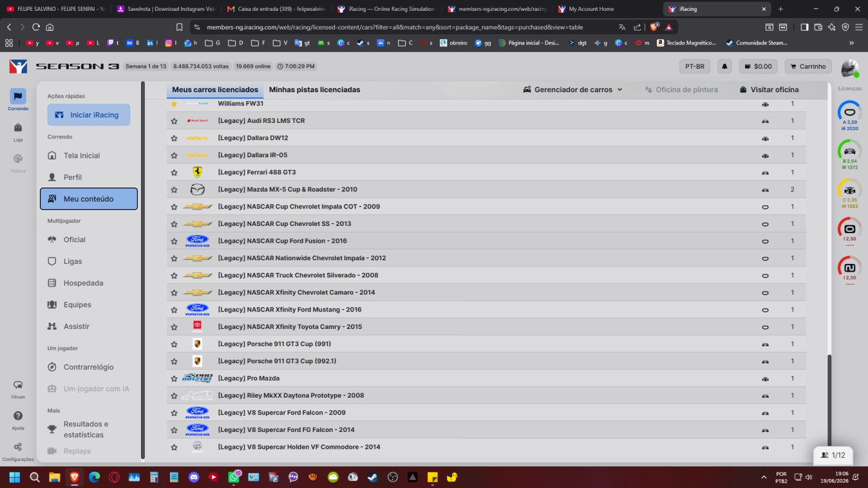Favorite the [Legacy] Ferrari 488 GT3 star
Screen dimensions: 868x488
pos(174,172)
